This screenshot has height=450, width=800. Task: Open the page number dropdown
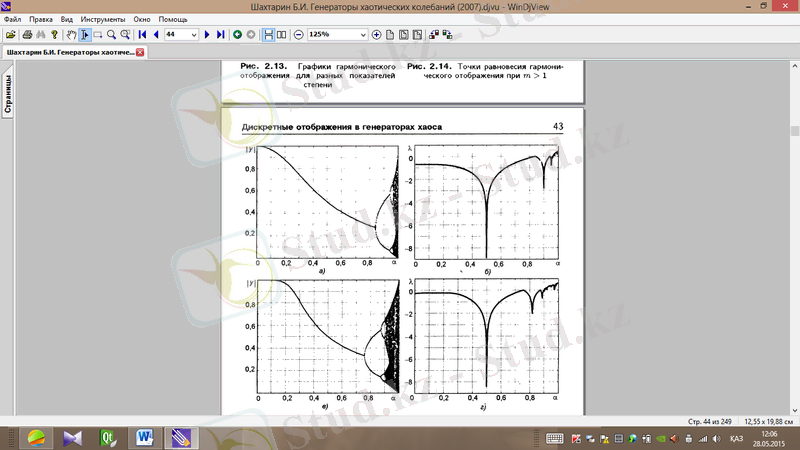pos(195,34)
